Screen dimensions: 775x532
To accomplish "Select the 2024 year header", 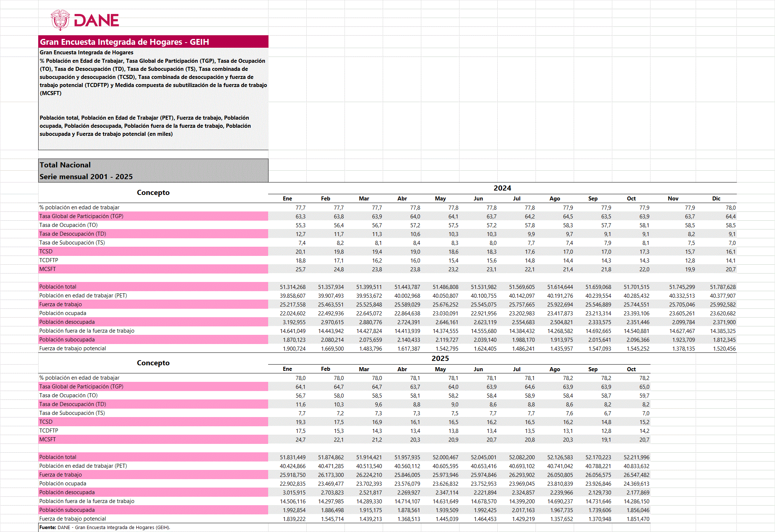I will (502, 188).
